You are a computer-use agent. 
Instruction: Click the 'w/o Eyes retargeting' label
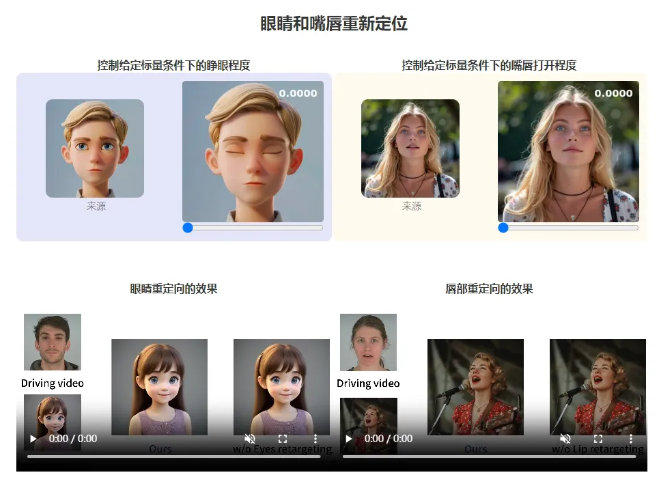[x=282, y=449]
